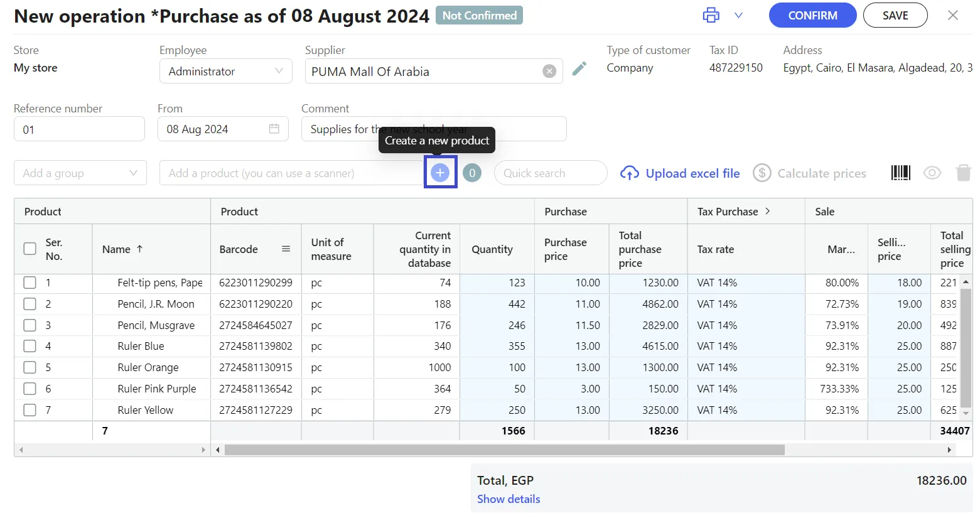Image resolution: width=980 pixels, height=513 pixels.
Task: Click the vertical scrollbar up arrow
Action: [966, 281]
